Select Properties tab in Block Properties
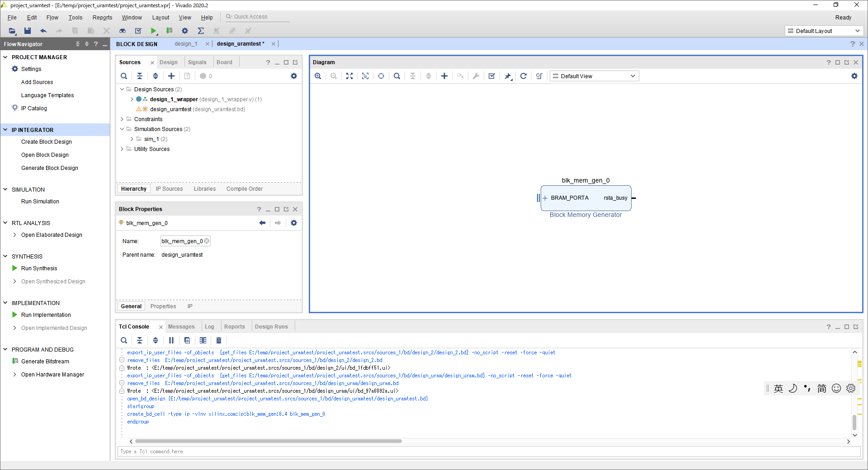This screenshot has width=868, height=470. [163, 306]
